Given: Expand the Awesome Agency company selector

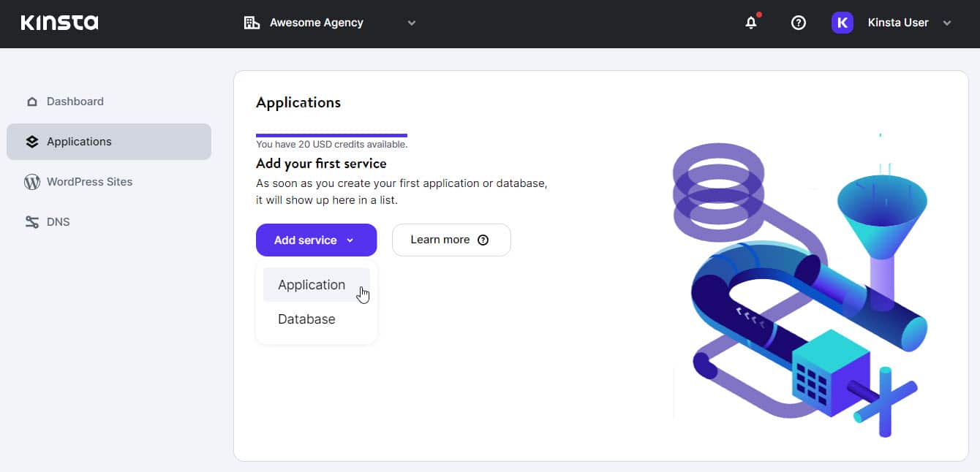Looking at the screenshot, I should [x=411, y=23].
